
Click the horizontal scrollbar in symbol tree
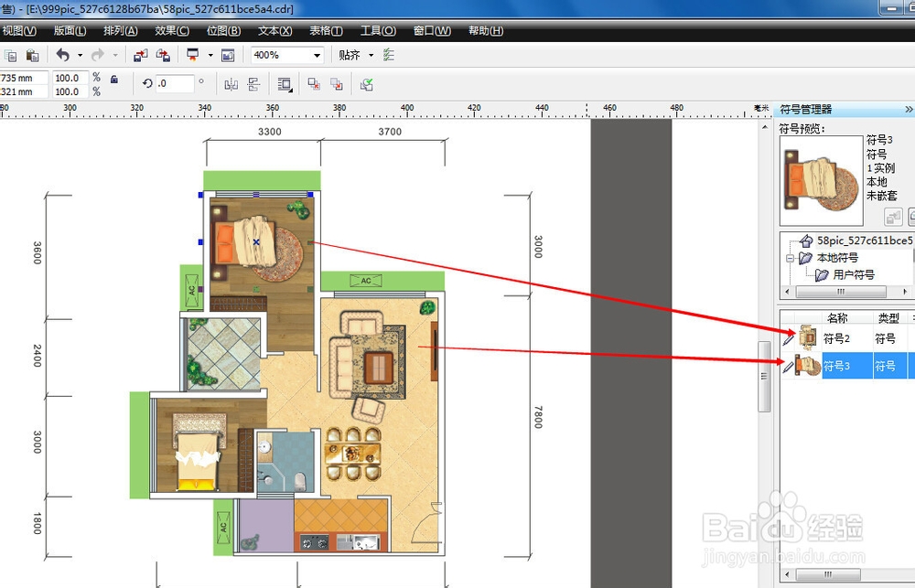click(x=841, y=291)
